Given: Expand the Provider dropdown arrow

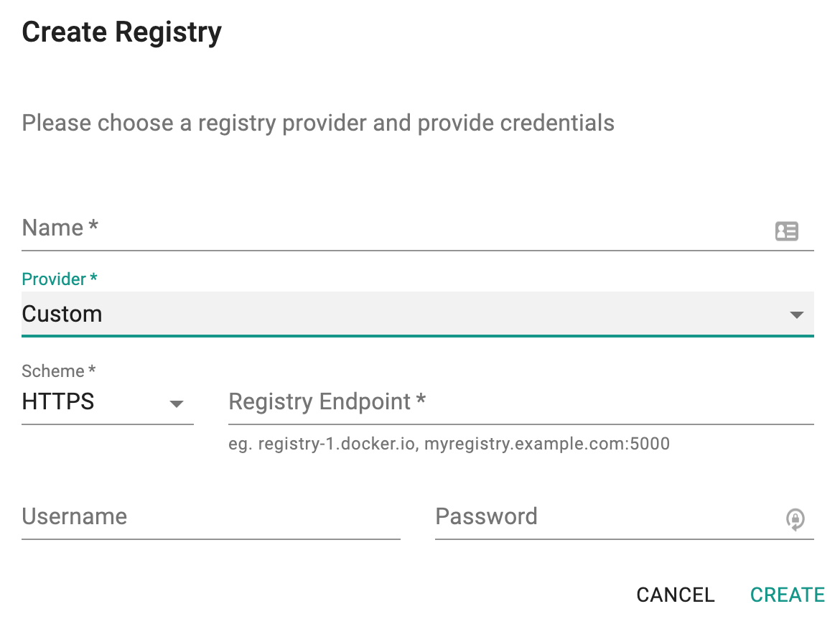Looking at the screenshot, I should pos(797,315).
